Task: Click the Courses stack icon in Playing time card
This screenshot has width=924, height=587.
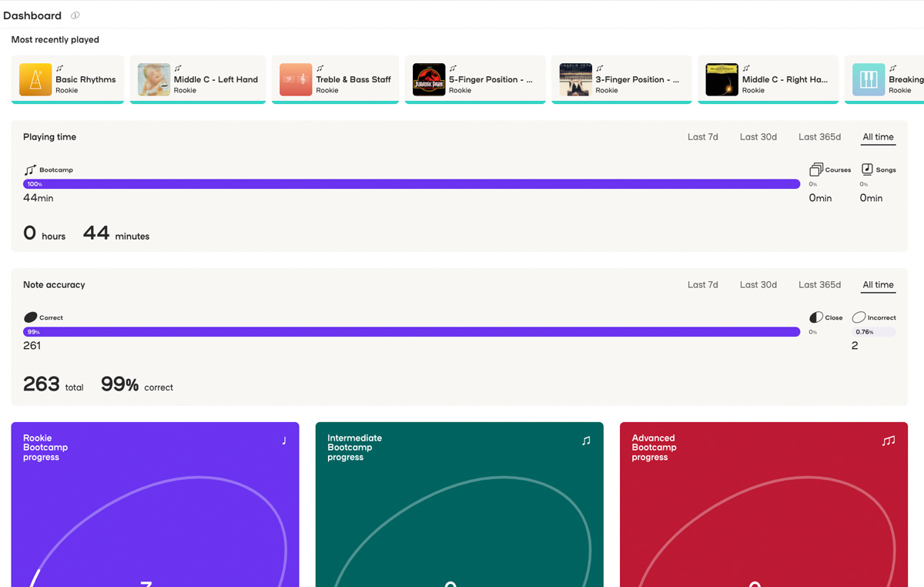Action: [x=815, y=169]
